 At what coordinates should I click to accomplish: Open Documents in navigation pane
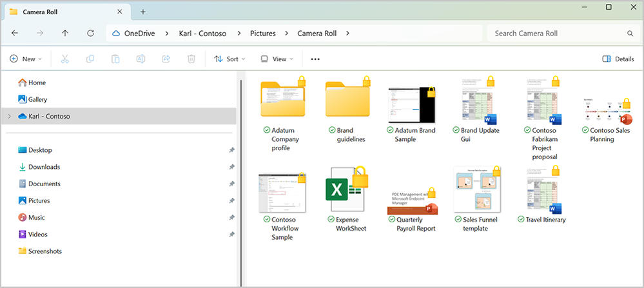pos(39,184)
